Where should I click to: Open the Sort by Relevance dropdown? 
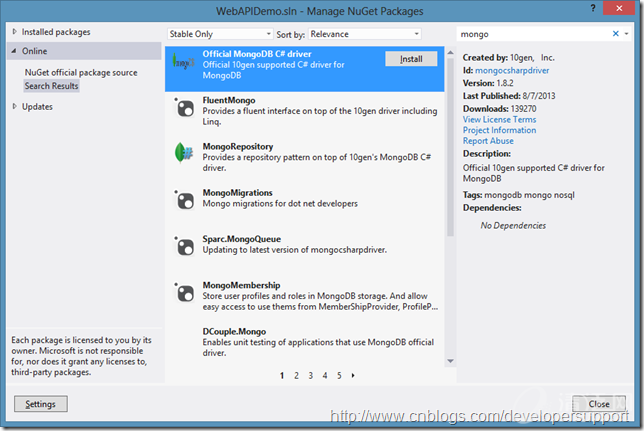click(x=364, y=33)
